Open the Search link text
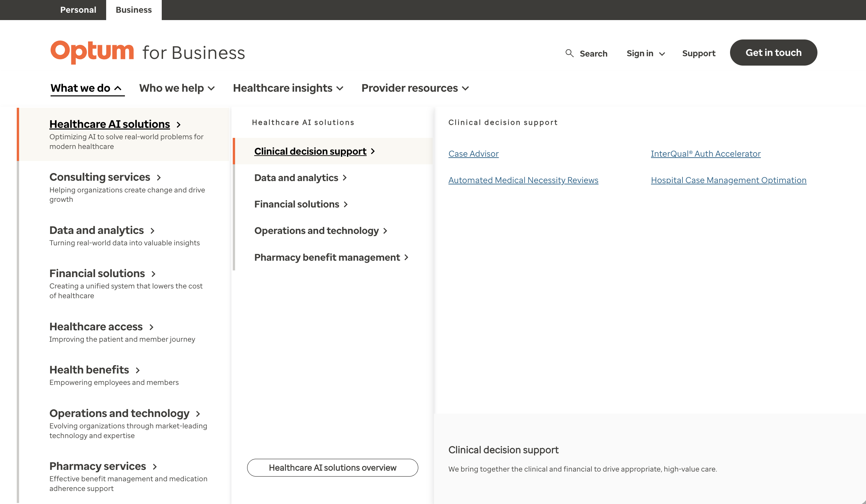 pos(593,54)
